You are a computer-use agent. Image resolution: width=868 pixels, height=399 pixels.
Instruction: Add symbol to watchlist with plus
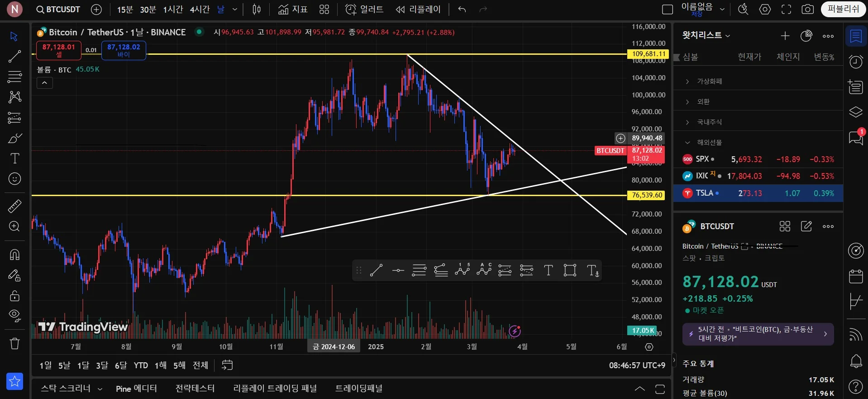point(785,36)
